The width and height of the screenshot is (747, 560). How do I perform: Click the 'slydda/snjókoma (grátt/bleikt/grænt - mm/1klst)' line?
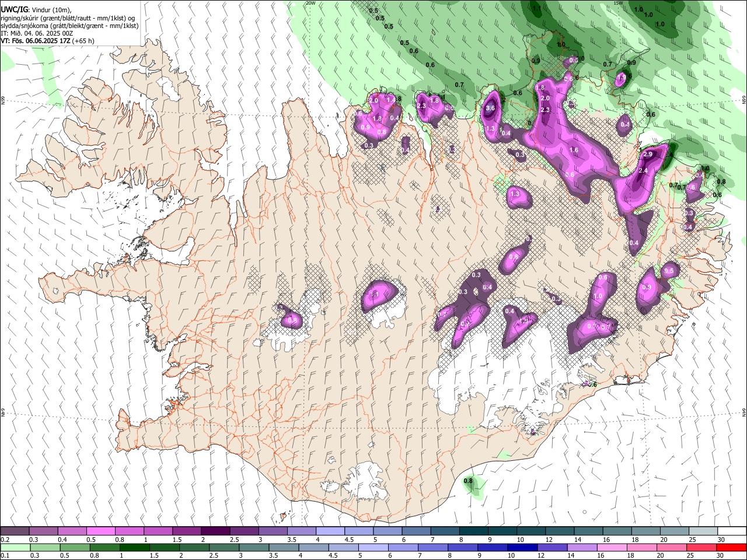click(69, 26)
